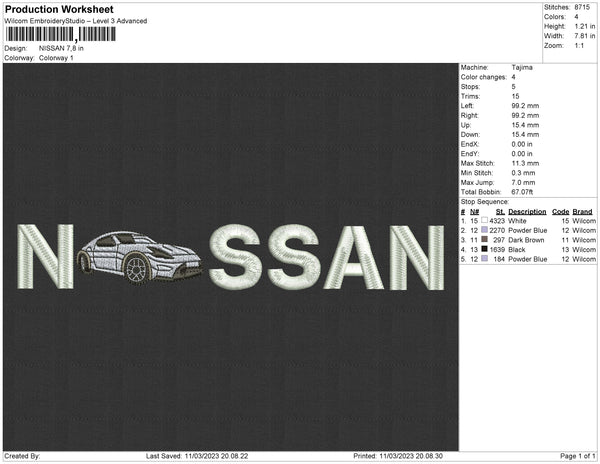Click the 'Color changes:' label
Image resolution: width=600 pixels, height=464 pixels.
coord(483,77)
